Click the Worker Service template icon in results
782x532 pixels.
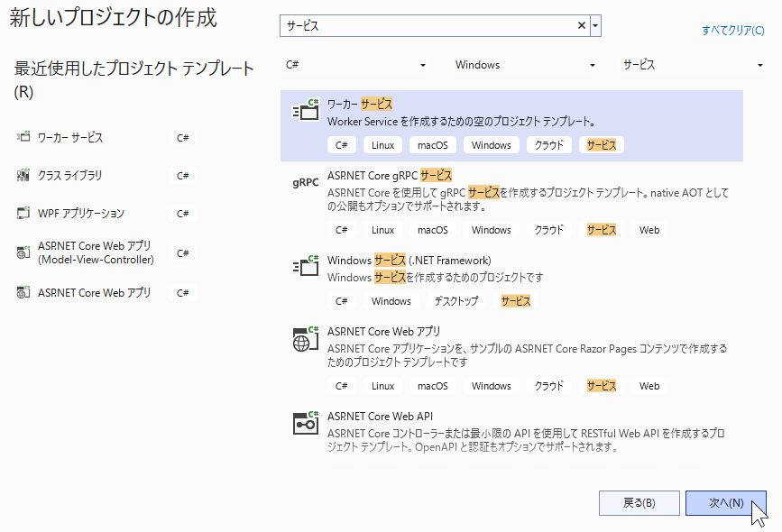pos(305,110)
